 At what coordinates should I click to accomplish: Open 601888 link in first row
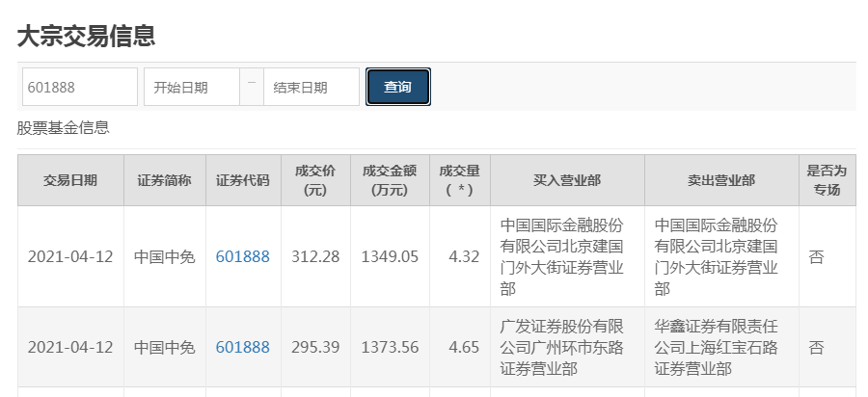242,256
